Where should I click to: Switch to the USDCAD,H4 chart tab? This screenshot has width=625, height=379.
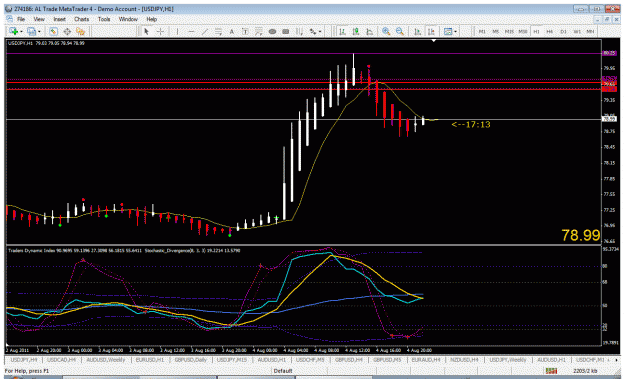[x=61, y=360]
